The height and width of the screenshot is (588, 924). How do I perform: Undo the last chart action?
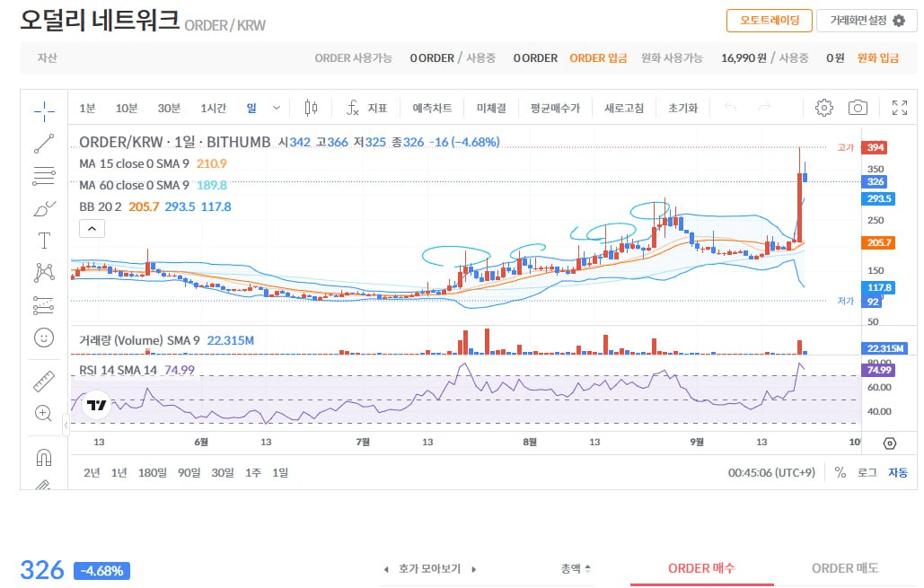731,108
